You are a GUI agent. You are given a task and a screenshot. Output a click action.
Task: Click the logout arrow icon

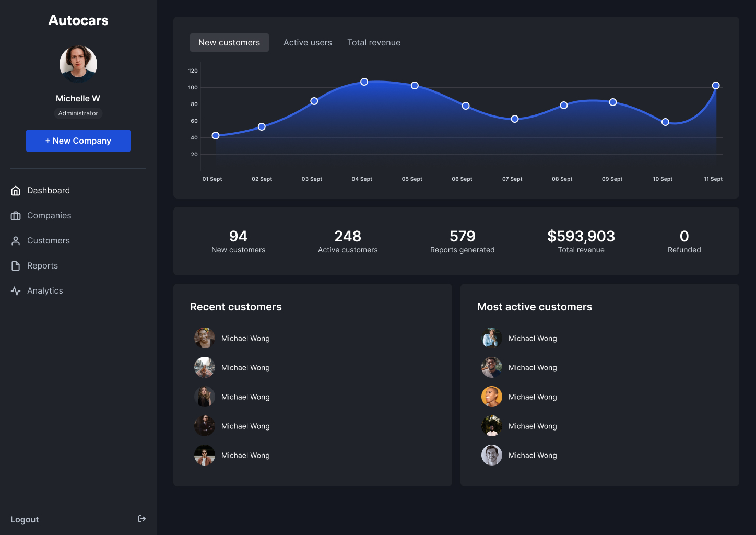click(141, 519)
